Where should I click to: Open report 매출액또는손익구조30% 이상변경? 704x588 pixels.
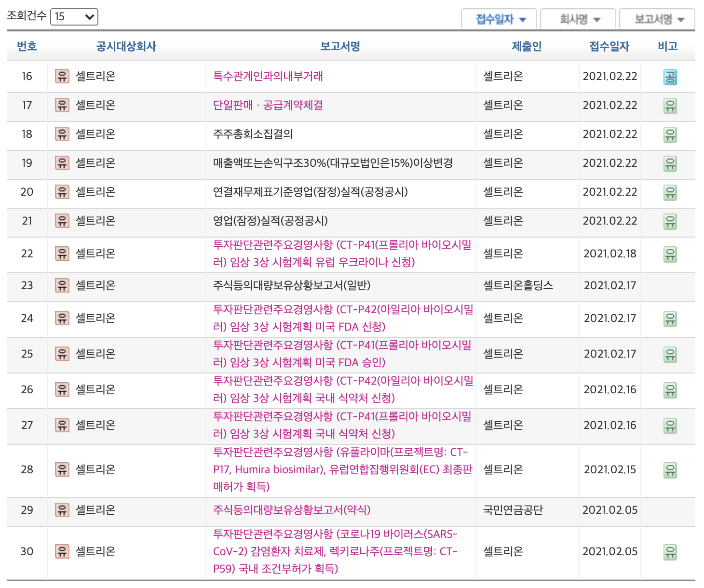[333, 163]
